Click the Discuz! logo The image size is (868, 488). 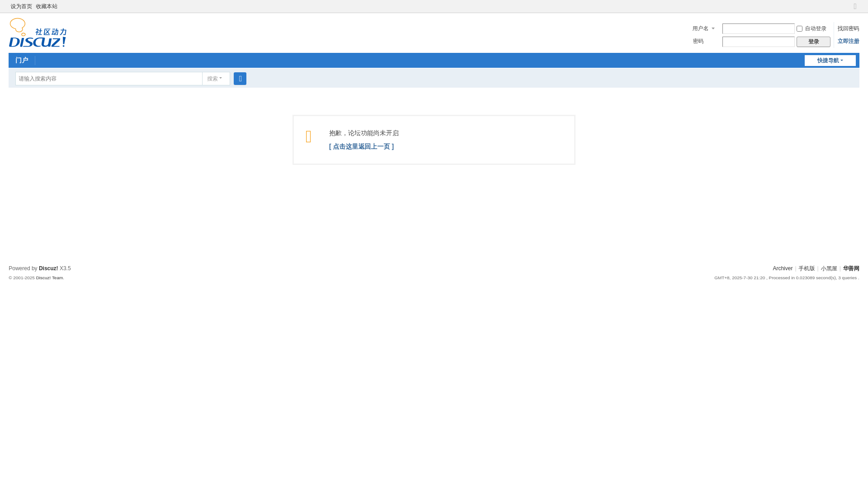[38, 33]
